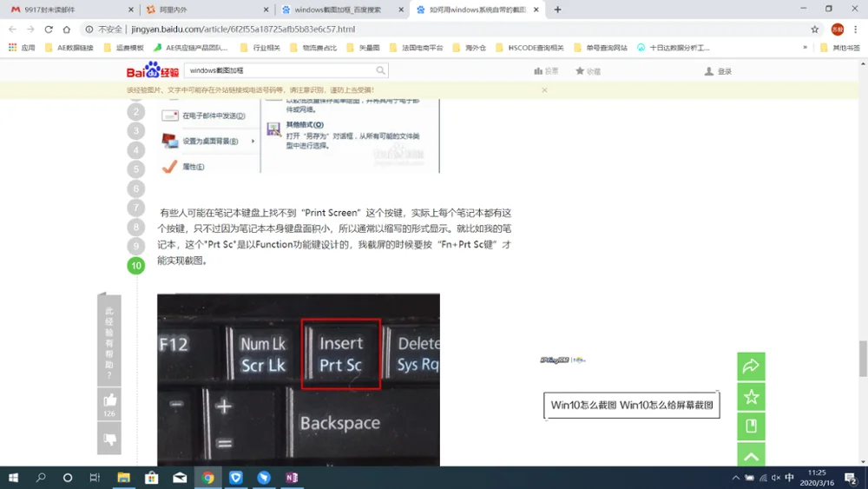This screenshot has width=868, height=489.
Task: Open Task View on the taskbar
Action: coord(95,478)
